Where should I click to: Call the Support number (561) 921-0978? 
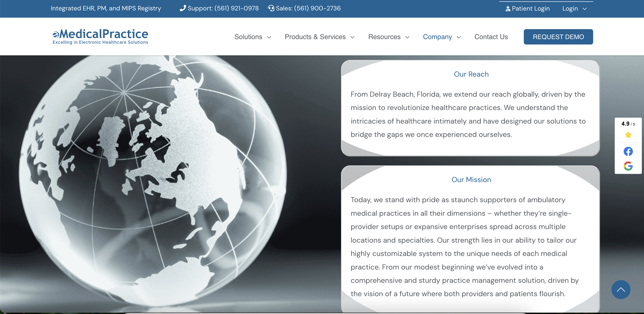[236, 8]
